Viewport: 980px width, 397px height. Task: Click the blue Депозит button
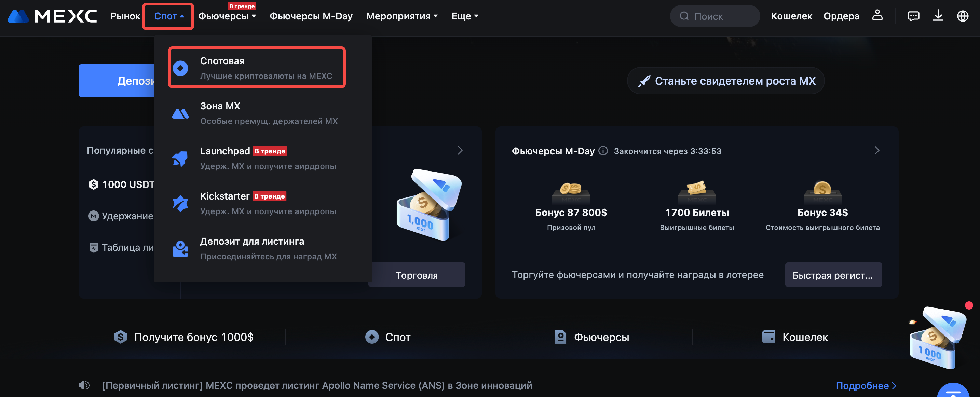117,81
